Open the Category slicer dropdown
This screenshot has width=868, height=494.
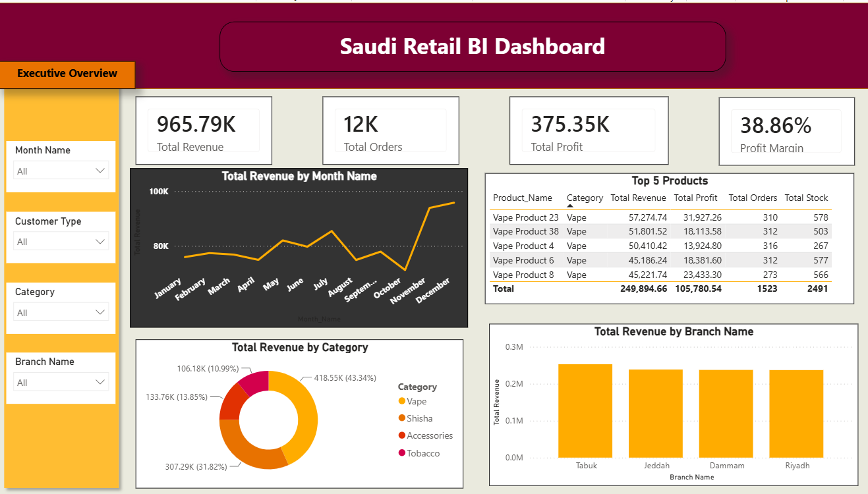pos(61,312)
